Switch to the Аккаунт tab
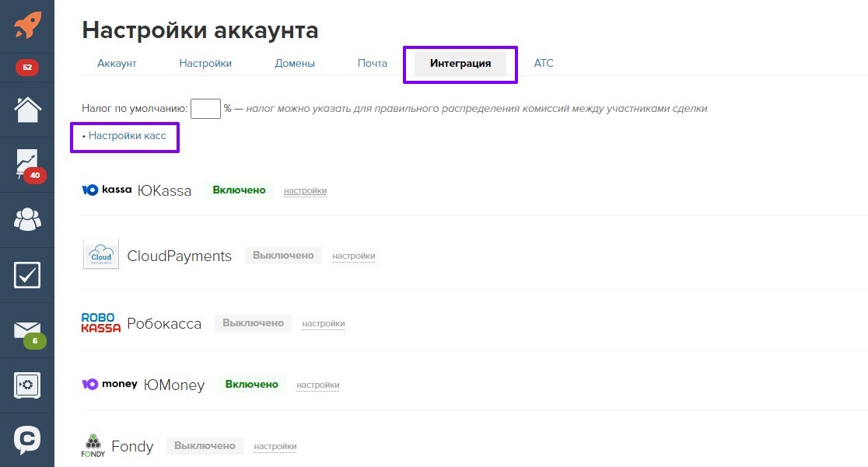868x467 pixels. click(x=117, y=64)
